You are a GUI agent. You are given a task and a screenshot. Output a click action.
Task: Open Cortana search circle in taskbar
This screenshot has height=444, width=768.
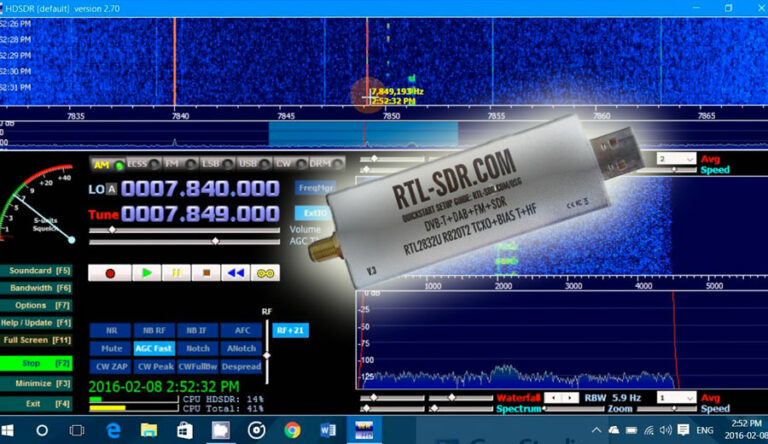(x=42, y=430)
